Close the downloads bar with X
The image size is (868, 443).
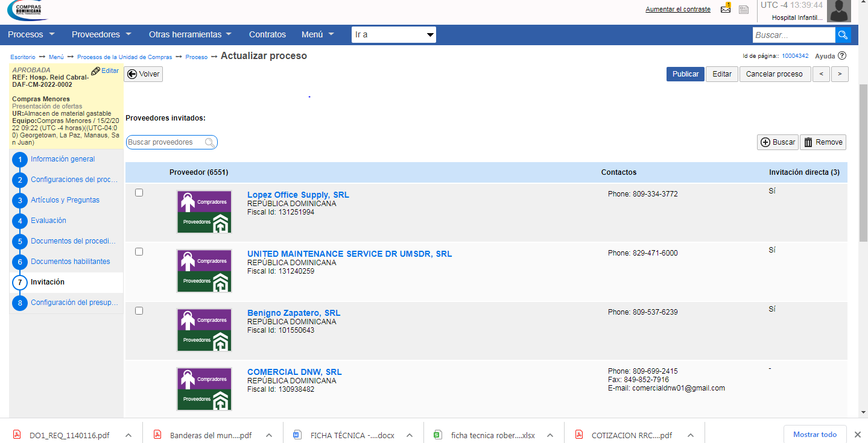[857, 435]
